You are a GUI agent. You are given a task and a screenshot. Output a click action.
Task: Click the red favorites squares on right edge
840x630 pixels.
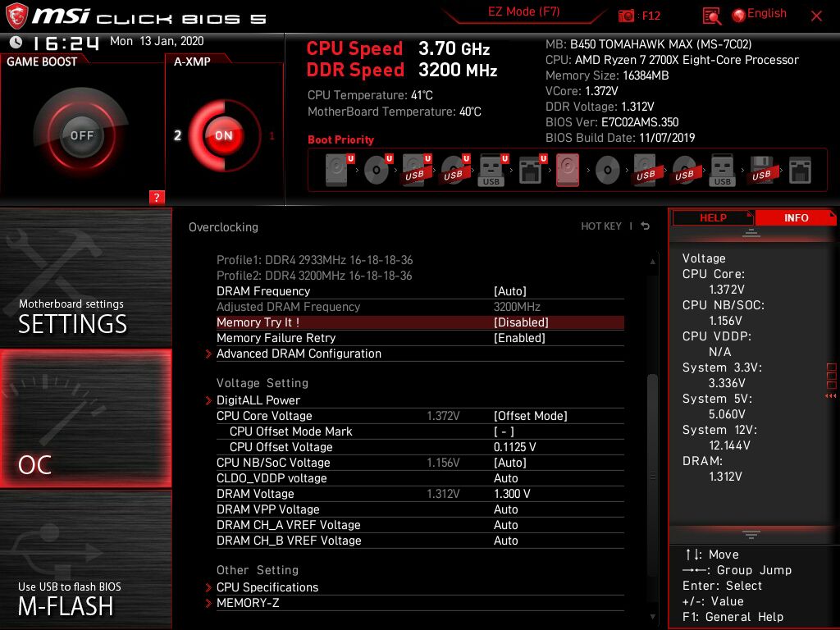coord(832,376)
